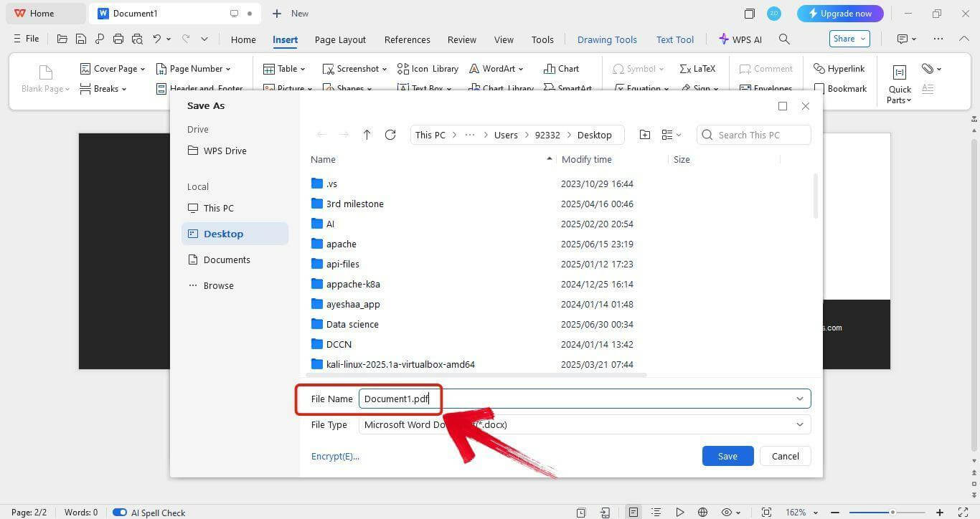The height and width of the screenshot is (519, 980).
Task: Insert a Bookmark
Action: point(840,89)
